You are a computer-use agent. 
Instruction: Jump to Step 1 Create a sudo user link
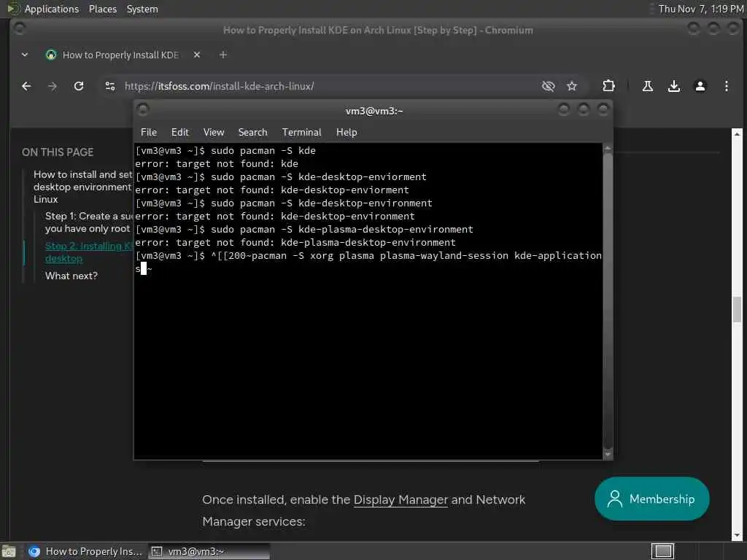88,222
